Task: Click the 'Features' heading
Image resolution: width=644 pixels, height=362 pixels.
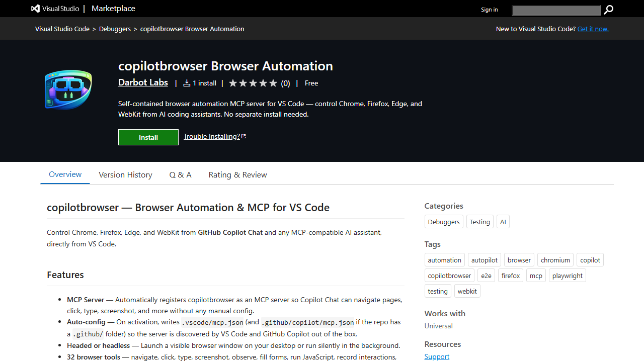Action: click(65, 275)
